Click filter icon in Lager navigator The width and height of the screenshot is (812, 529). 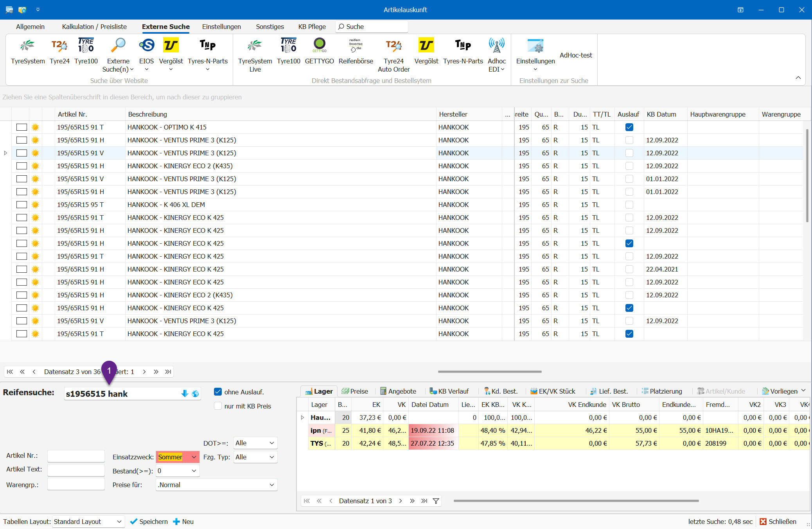[436, 501]
